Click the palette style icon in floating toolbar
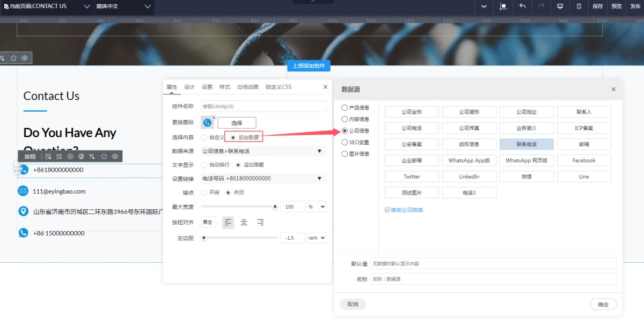Viewport: 644px width, 325px height. (81, 157)
